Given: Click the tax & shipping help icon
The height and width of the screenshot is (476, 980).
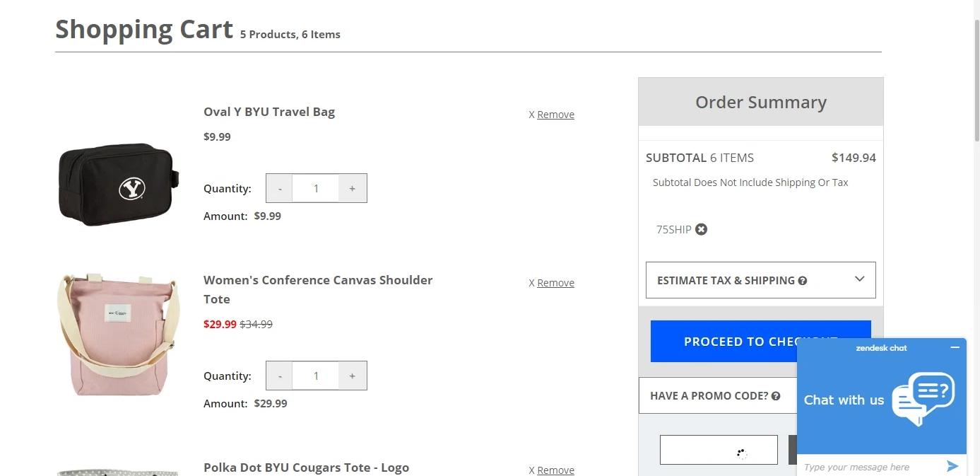Looking at the screenshot, I should tap(803, 281).
